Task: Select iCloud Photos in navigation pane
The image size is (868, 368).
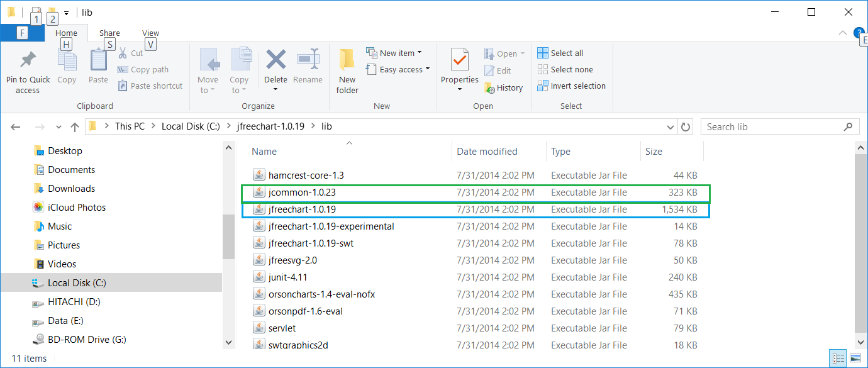Action: pos(77,208)
